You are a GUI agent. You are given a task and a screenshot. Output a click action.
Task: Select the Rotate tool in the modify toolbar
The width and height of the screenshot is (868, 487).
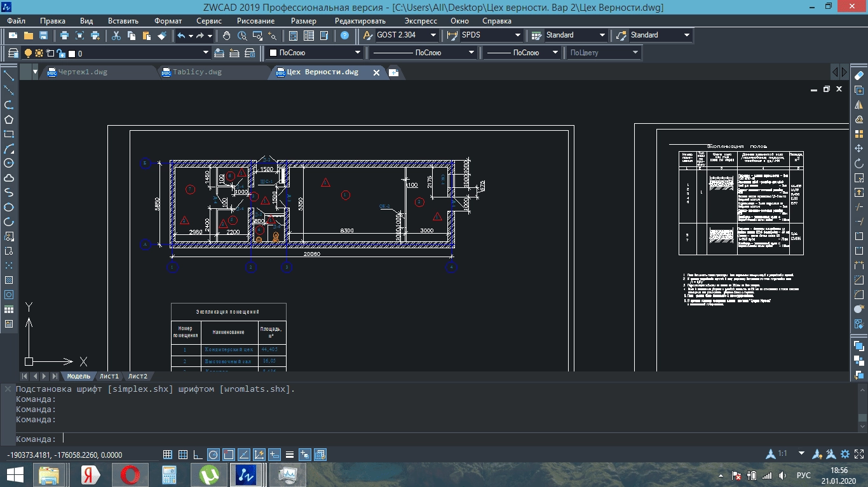(x=859, y=163)
